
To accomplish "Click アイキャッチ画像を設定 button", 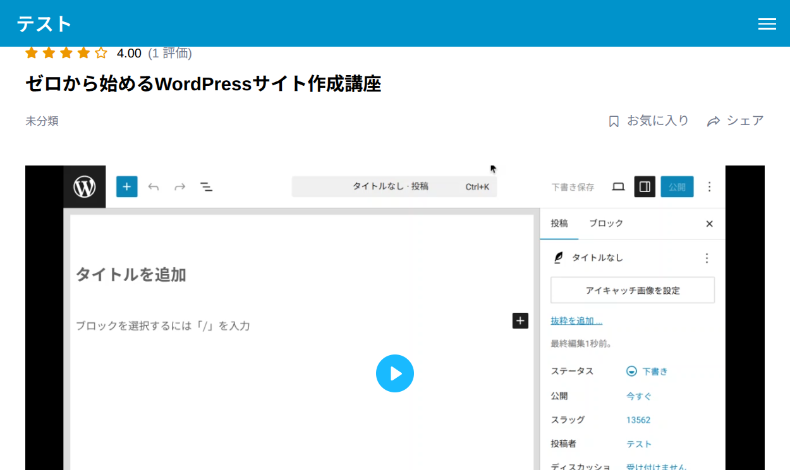I will pyautogui.click(x=632, y=290).
